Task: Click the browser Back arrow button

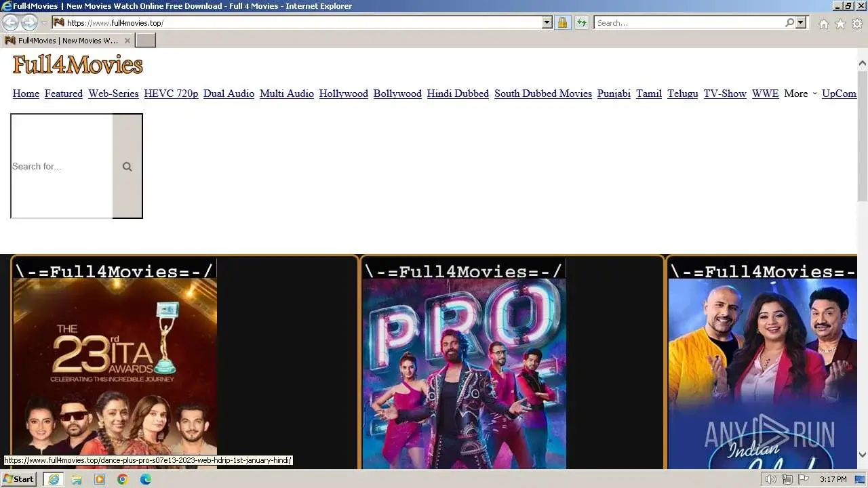Action: [10, 22]
